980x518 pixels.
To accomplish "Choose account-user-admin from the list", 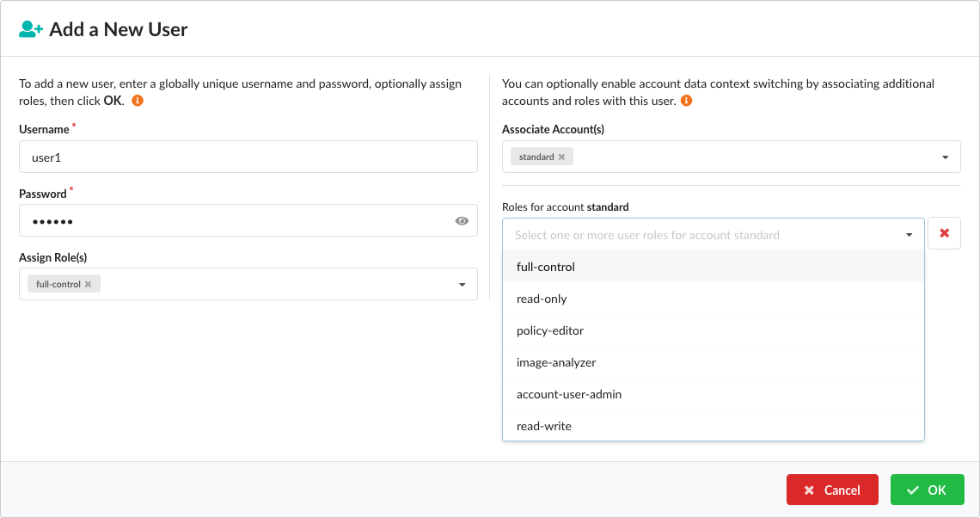I will coord(569,394).
